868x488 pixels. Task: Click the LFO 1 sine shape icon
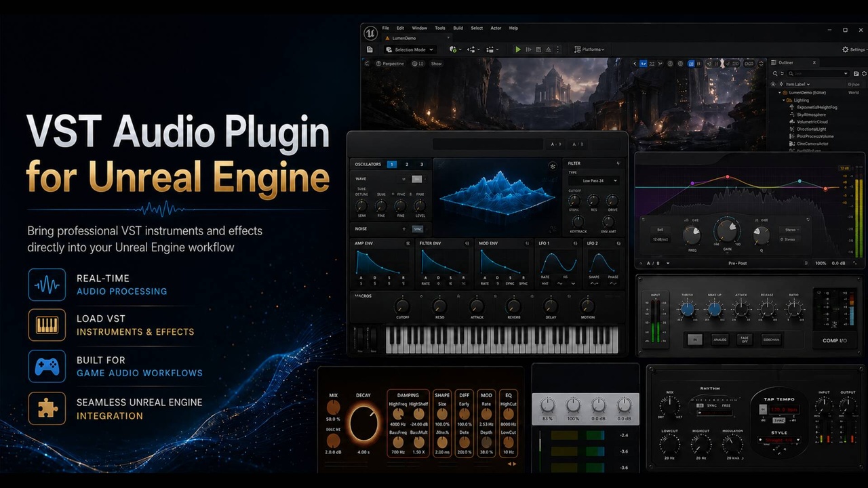coord(560,283)
